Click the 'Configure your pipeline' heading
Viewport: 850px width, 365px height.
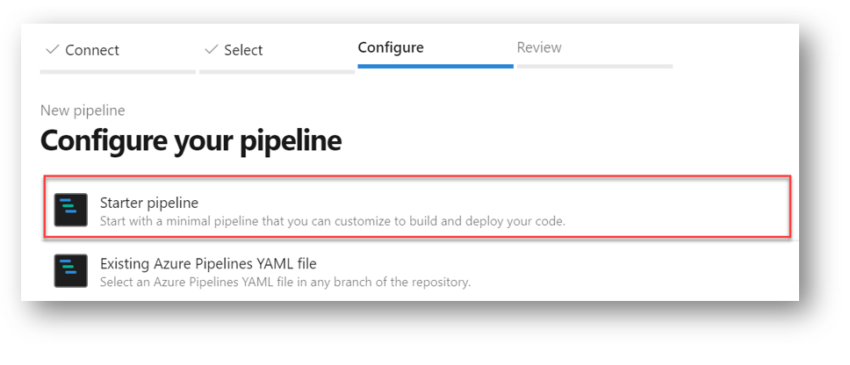click(191, 141)
